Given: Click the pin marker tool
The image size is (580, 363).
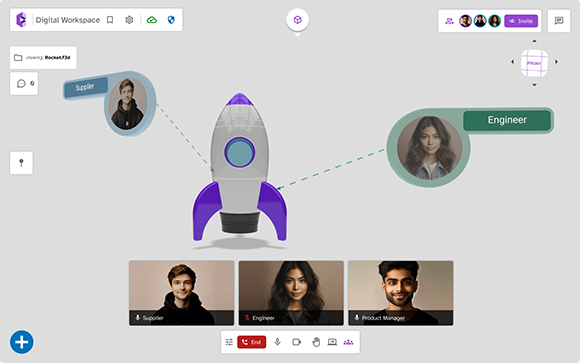Looking at the screenshot, I should tap(21, 163).
